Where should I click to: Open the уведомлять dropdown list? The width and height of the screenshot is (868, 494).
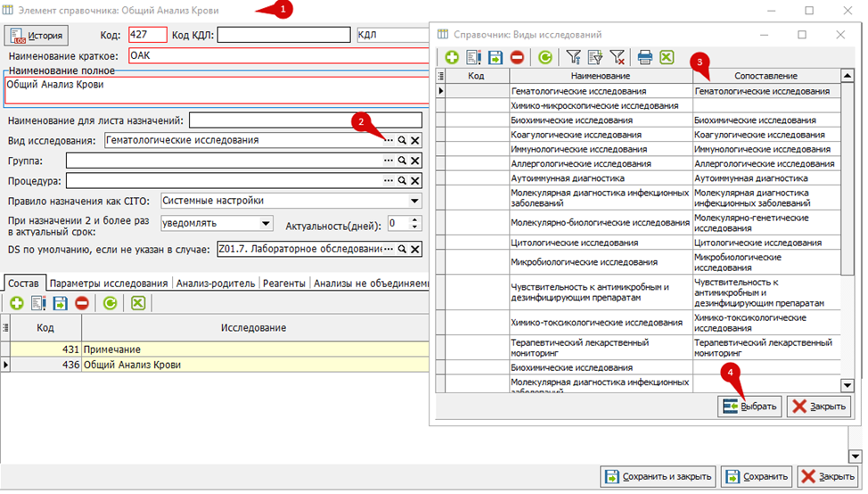[266, 223]
